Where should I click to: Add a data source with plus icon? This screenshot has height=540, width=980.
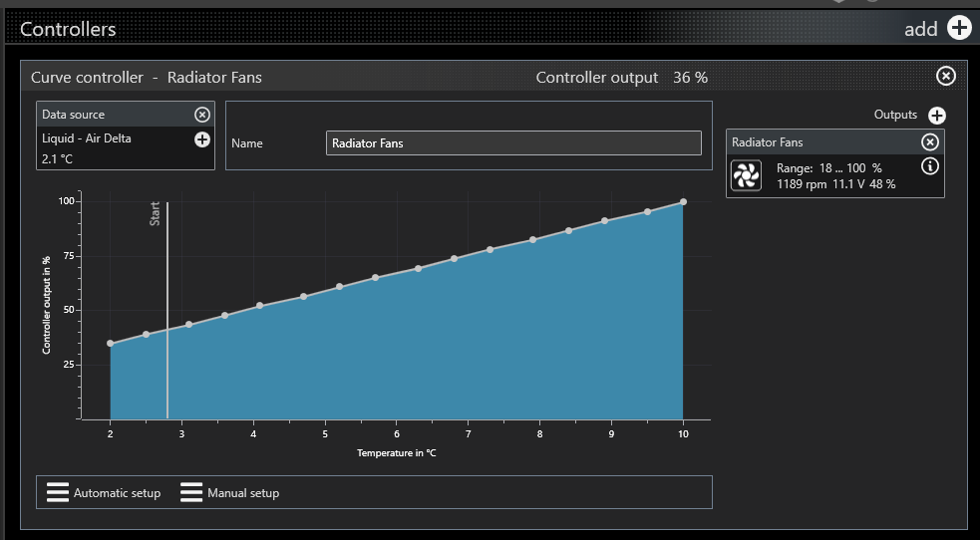(x=201, y=139)
